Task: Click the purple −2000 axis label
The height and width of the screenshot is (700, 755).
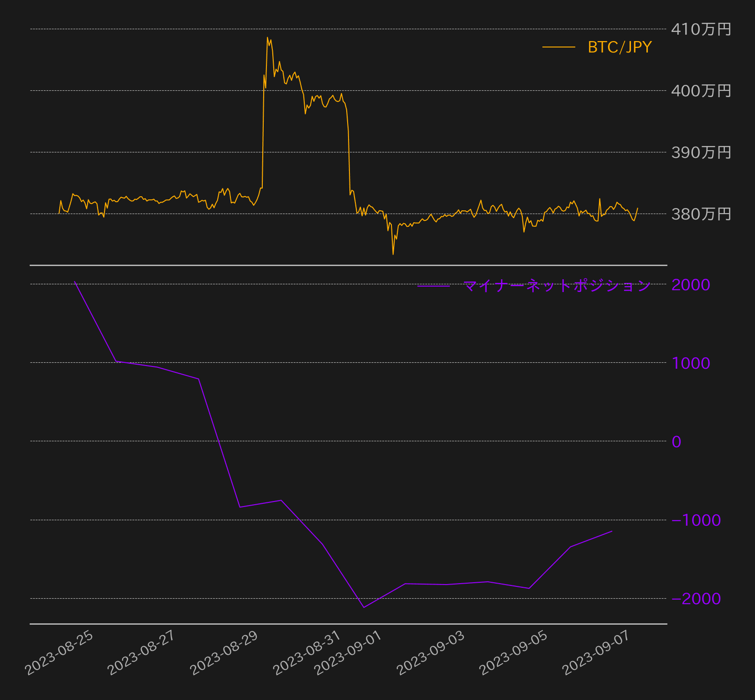Action: [696, 599]
